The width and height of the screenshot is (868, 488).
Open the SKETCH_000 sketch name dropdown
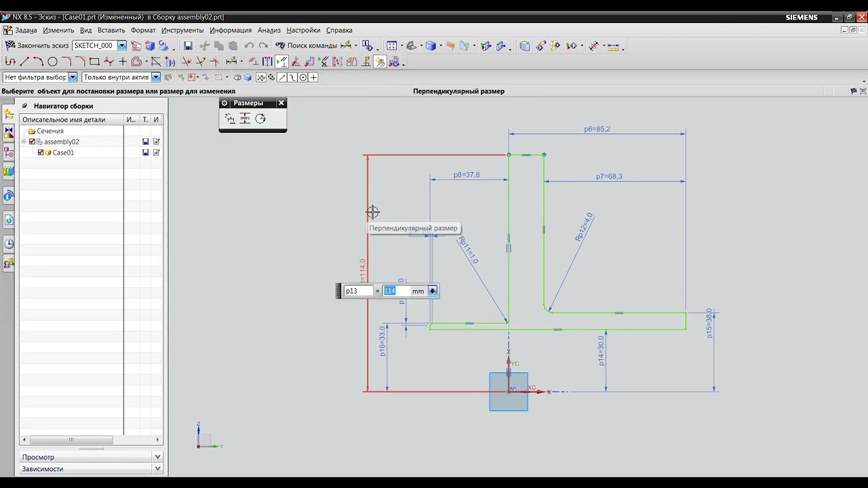[122, 45]
